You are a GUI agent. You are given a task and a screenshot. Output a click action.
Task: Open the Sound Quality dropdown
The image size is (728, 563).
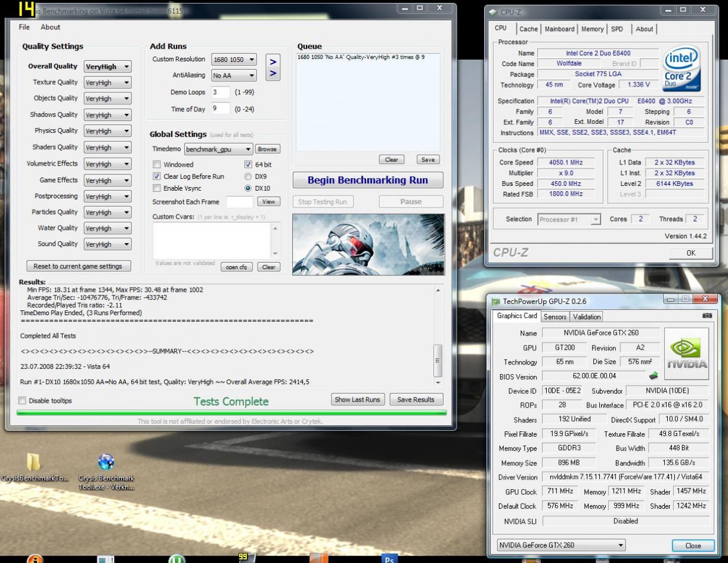(107, 244)
